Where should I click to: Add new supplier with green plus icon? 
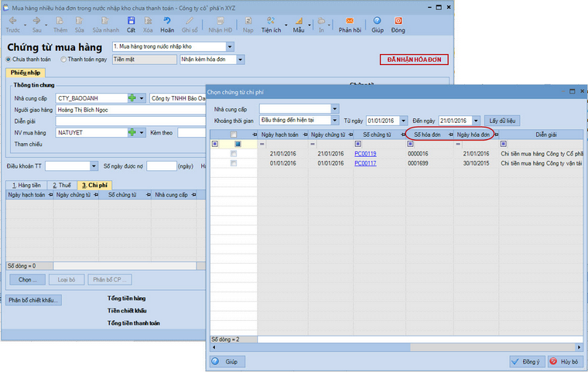click(132, 98)
